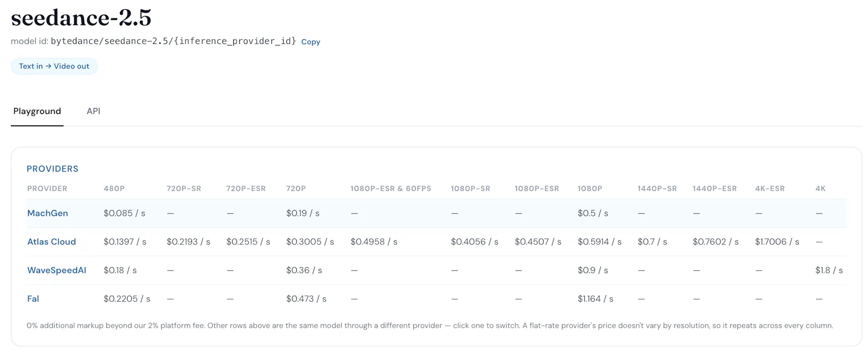Click Atlas Cloud's $0.2193 / s price

[188, 242]
